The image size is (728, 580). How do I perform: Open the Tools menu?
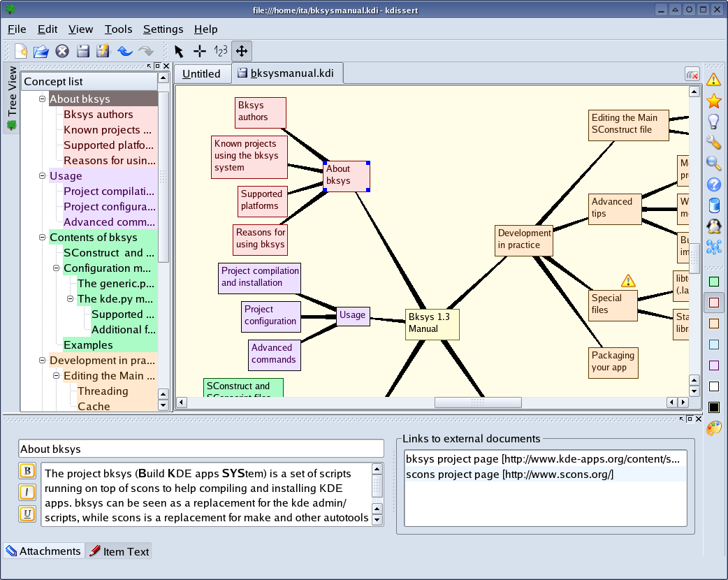pyautogui.click(x=118, y=29)
